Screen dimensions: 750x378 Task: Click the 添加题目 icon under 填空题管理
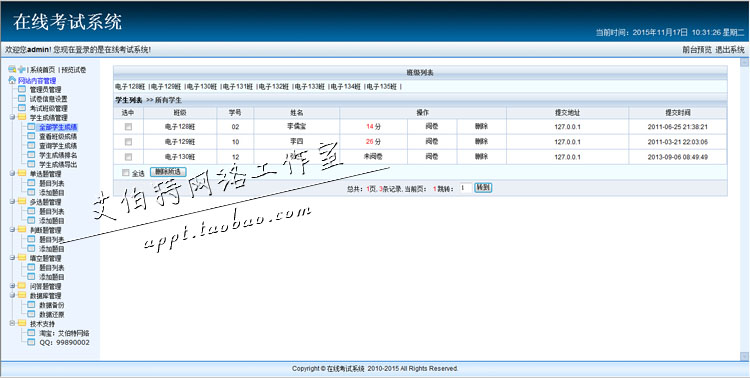[x=31, y=277]
